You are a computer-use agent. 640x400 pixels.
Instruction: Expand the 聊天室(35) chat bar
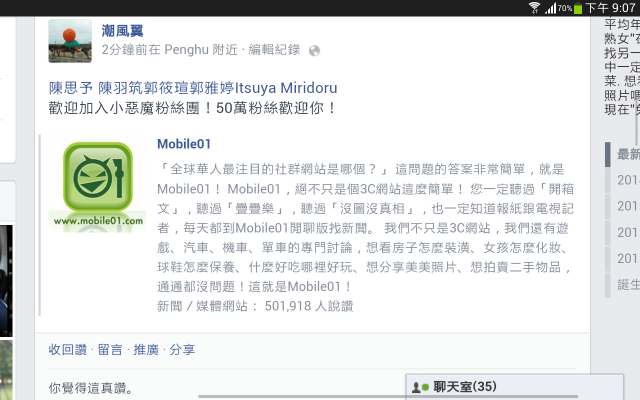pos(514,387)
